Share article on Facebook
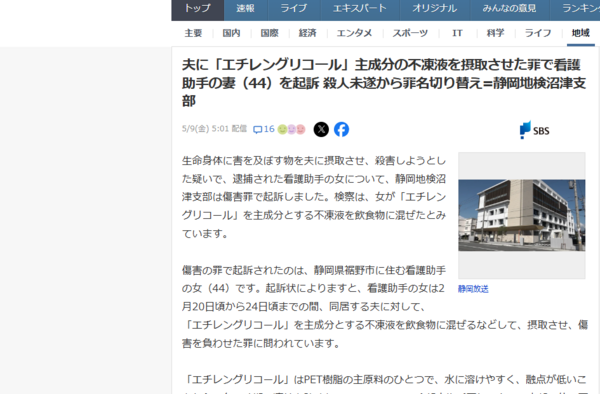Screen dimensions: 600x394 click(x=341, y=129)
